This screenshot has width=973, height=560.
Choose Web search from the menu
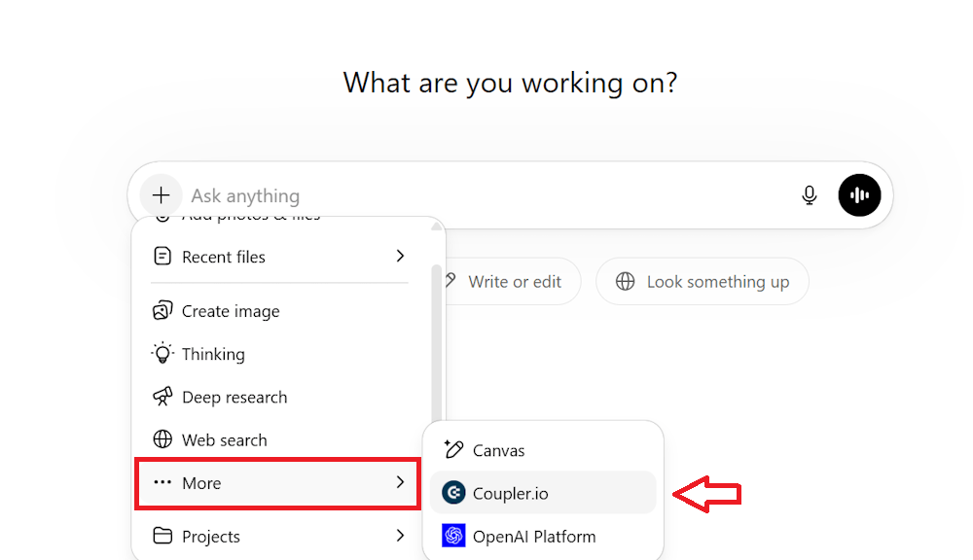278,439
